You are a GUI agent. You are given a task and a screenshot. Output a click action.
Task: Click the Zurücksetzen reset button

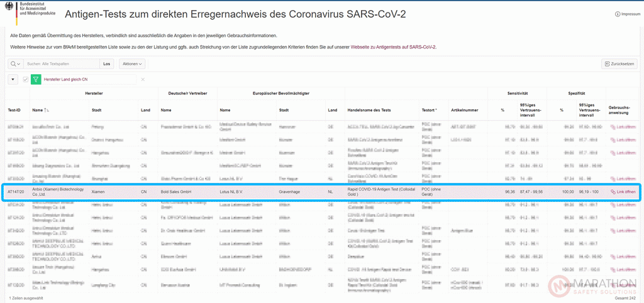pyautogui.click(x=619, y=64)
